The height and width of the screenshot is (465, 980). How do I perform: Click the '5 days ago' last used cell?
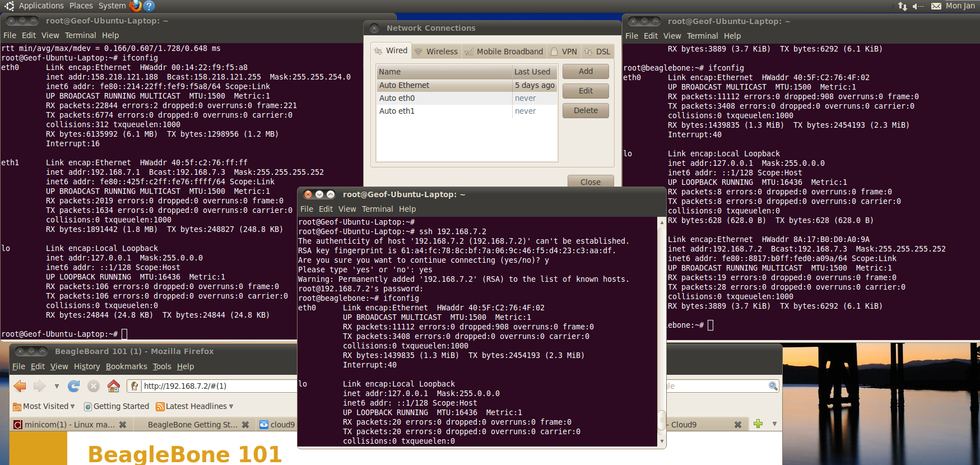(x=535, y=85)
